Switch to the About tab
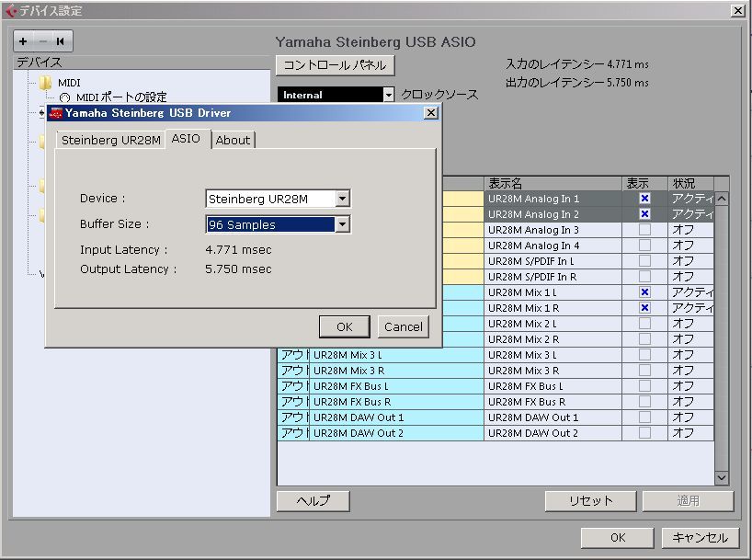The height and width of the screenshot is (560, 752). (233, 141)
